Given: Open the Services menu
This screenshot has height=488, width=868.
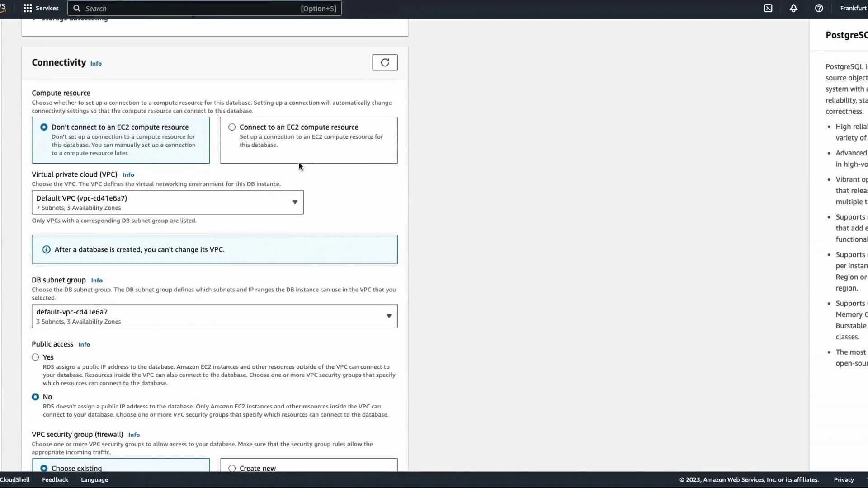Looking at the screenshot, I should pyautogui.click(x=47, y=8).
